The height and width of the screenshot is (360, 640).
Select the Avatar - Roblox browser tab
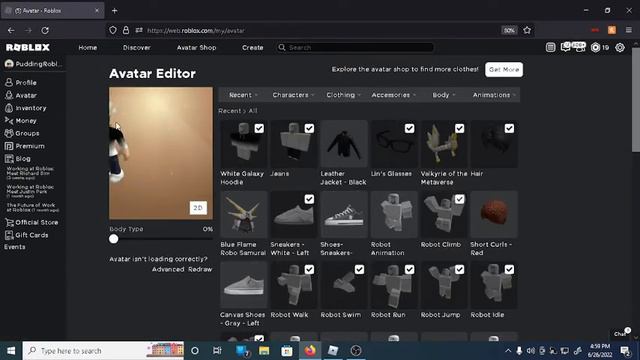pyautogui.click(x=52, y=11)
